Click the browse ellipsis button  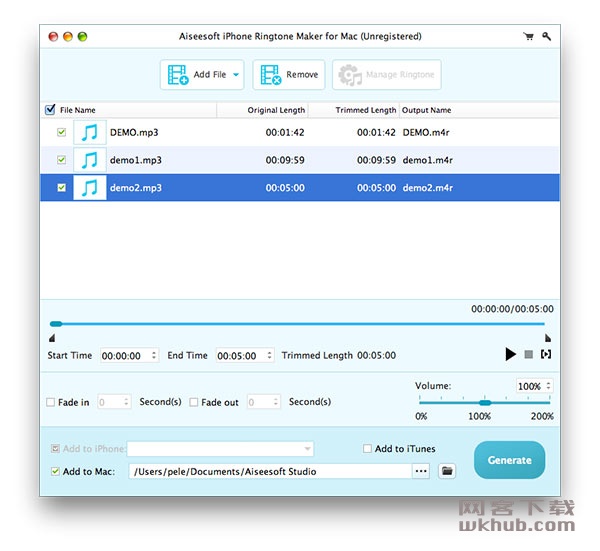pyautogui.click(x=421, y=471)
